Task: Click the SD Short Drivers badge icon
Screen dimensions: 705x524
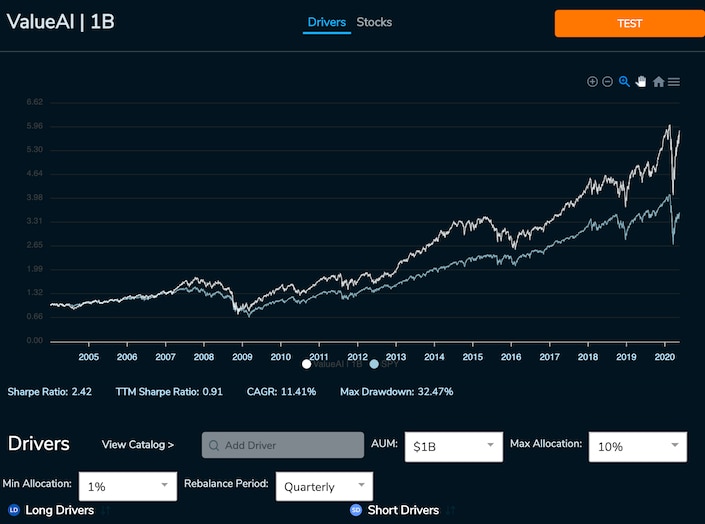Action: click(x=356, y=510)
